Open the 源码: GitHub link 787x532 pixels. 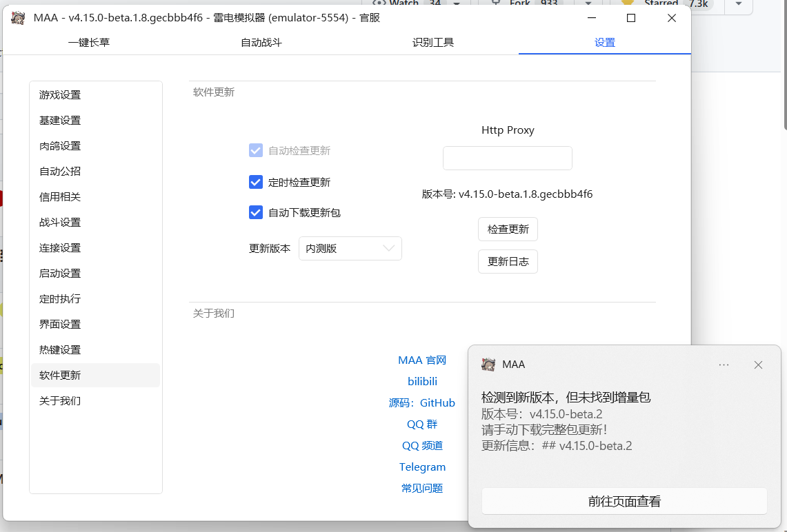click(x=422, y=402)
